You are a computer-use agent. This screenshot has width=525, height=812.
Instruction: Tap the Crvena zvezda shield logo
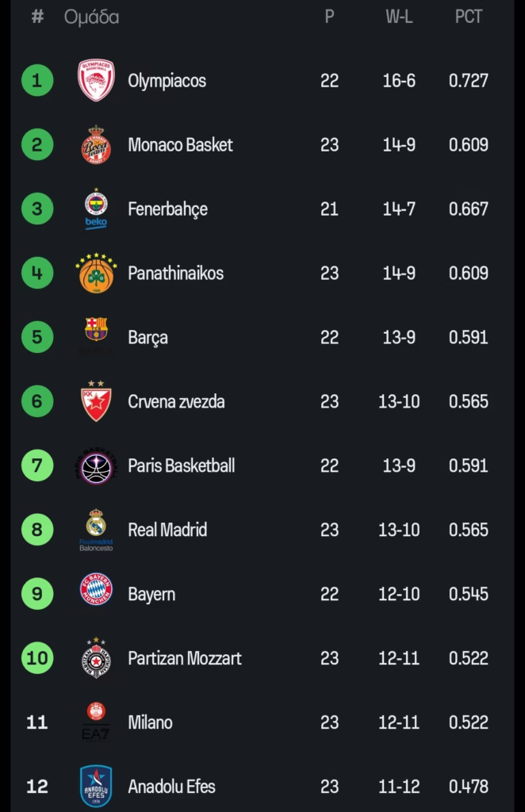[x=96, y=401]
